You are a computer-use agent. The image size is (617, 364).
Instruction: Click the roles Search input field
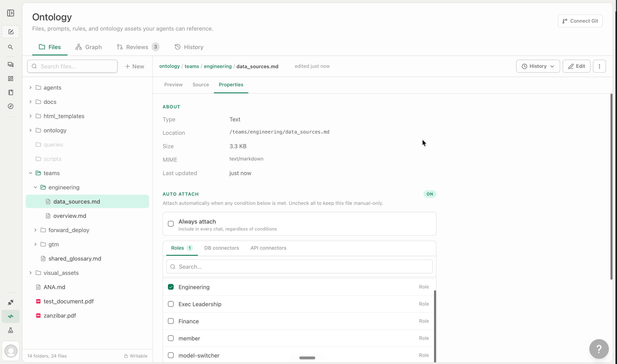299,267
